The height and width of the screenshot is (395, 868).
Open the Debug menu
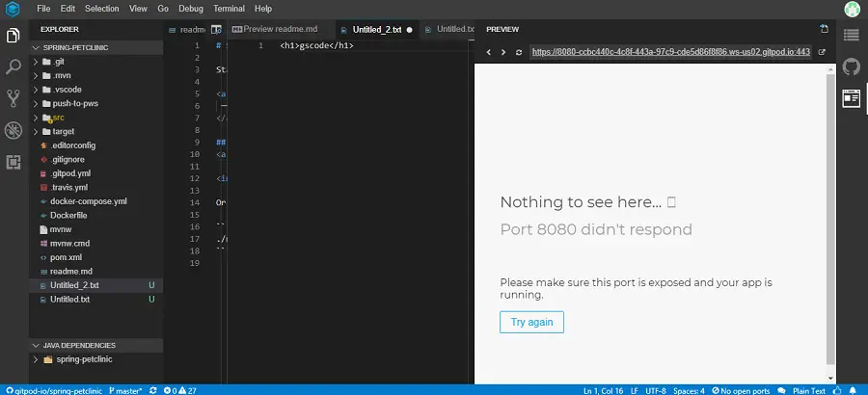point(191,9)
